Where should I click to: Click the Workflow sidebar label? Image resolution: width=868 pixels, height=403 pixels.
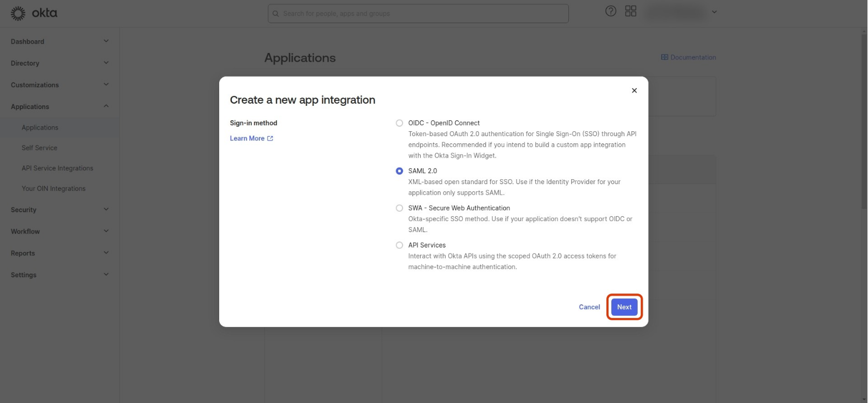[25, 232]
